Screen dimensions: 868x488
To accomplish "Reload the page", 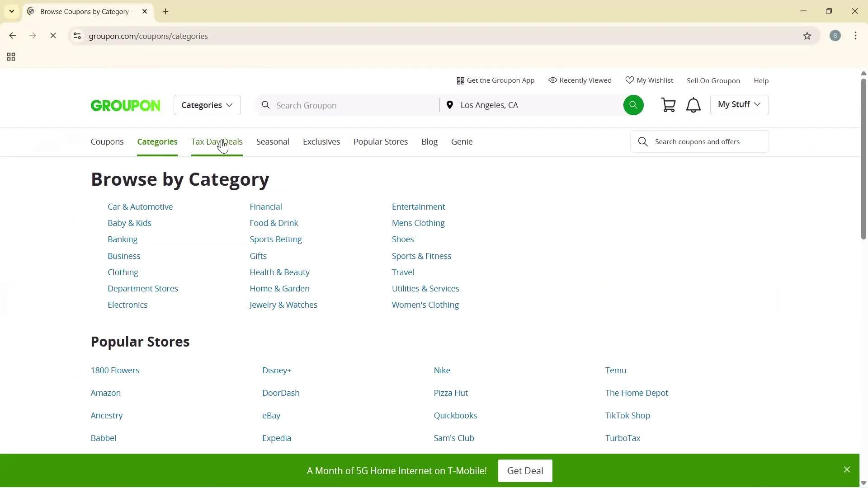I will click(x=53, y=36).
